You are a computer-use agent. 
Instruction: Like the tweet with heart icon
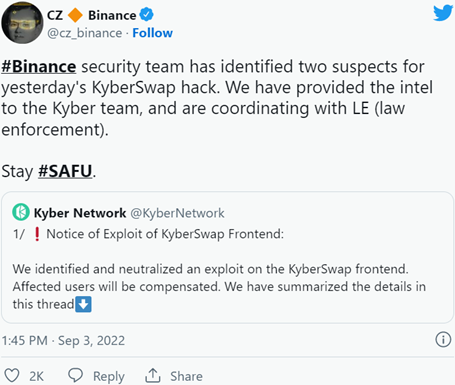coord(12,376)
